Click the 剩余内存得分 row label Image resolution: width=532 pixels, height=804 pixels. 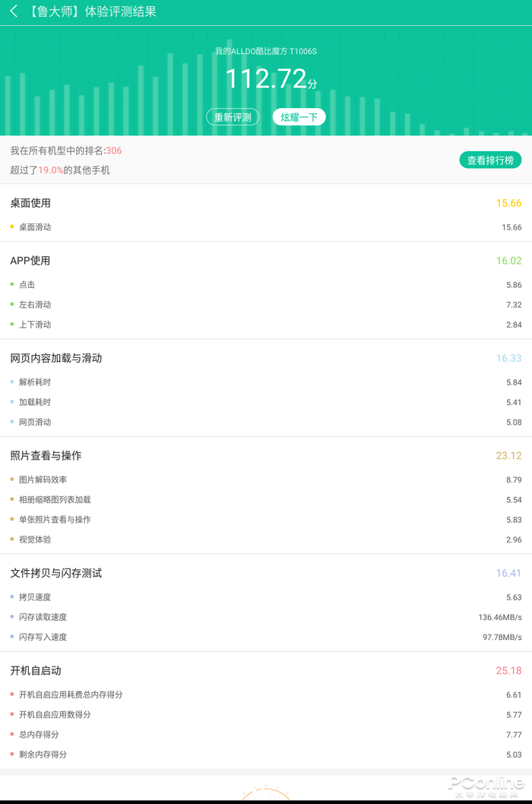point(43,755)
